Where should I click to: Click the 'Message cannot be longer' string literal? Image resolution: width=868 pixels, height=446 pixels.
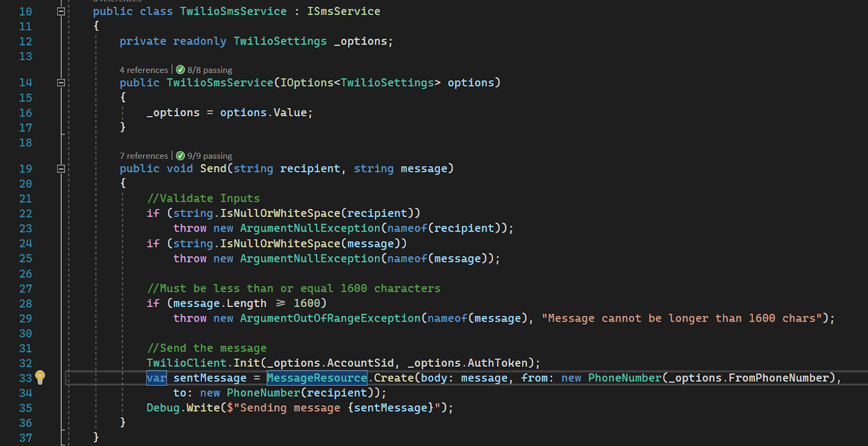pyautogui.click(x=682, y=318)
